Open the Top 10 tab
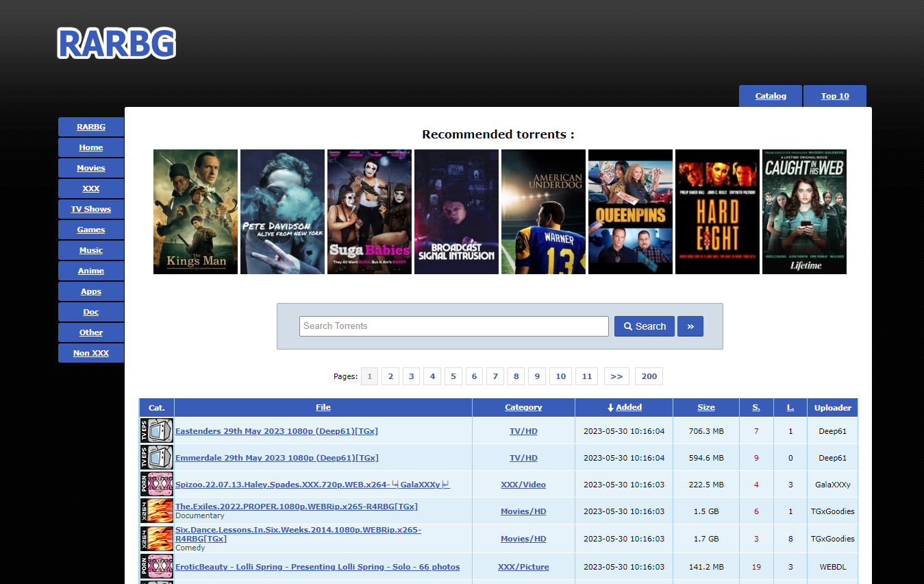Screen dimensions: 924x584 pyautogui.click(x=835, y=96)
